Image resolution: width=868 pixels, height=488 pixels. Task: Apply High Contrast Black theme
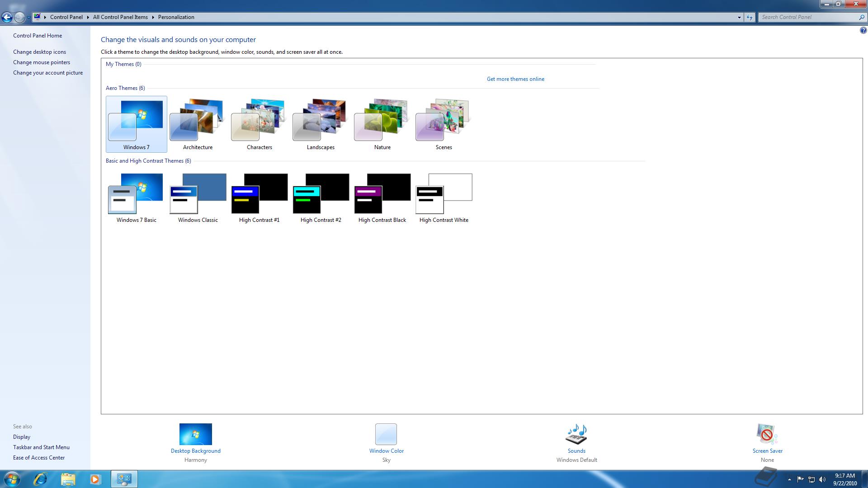click(382, 197)
